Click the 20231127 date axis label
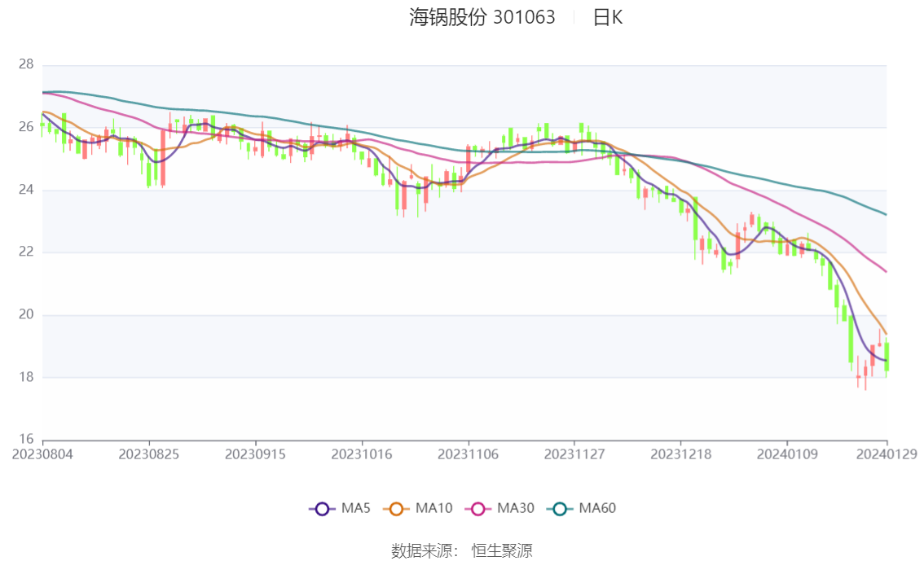 pyautogui.click(x=574, y=454)
